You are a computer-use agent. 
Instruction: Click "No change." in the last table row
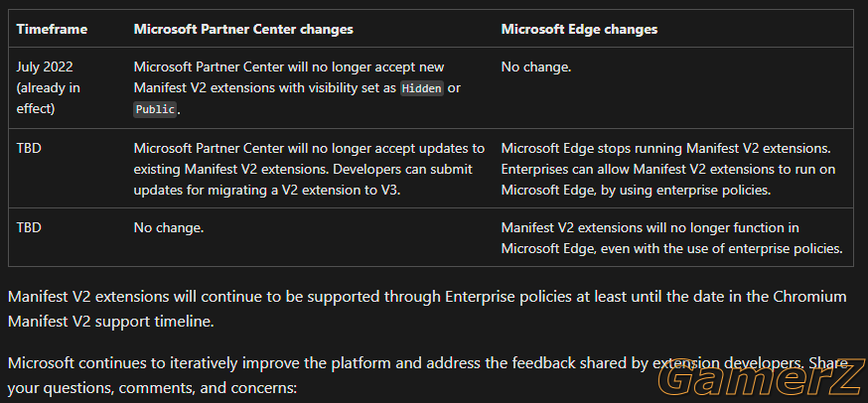[168, 227]
